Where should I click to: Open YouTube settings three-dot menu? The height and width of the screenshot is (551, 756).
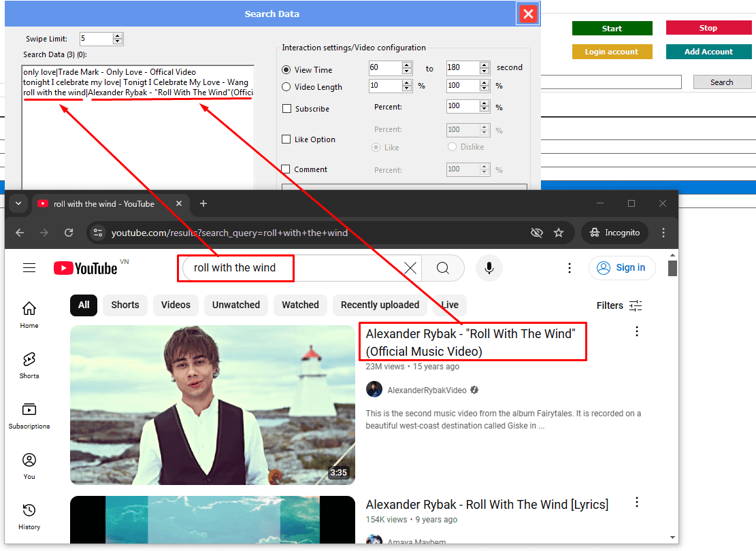570,267
